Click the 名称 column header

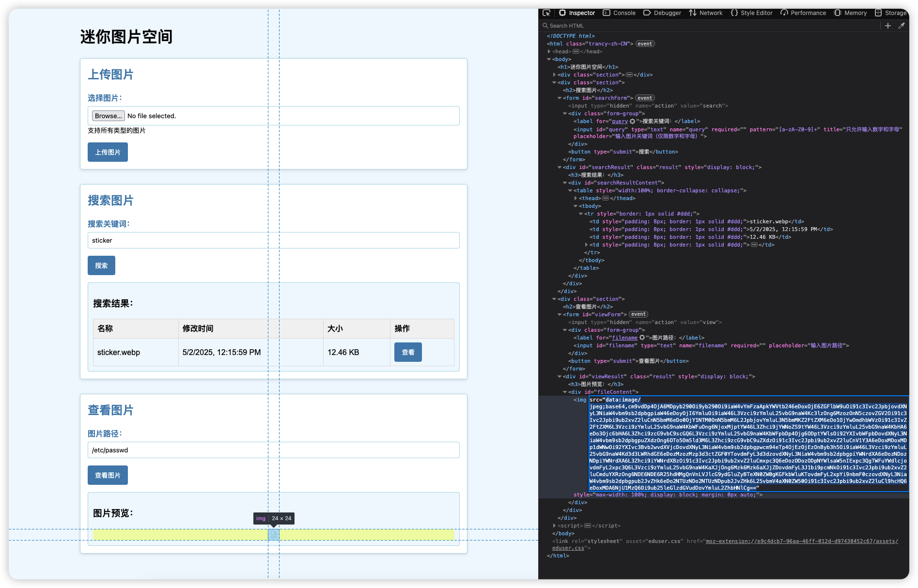(136, 328)
